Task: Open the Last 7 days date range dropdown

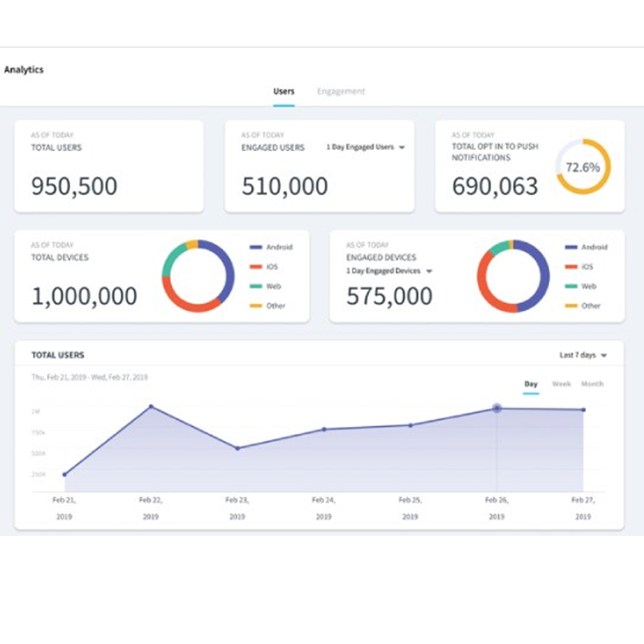Action: pyautogui.click(x=582, y=355)
